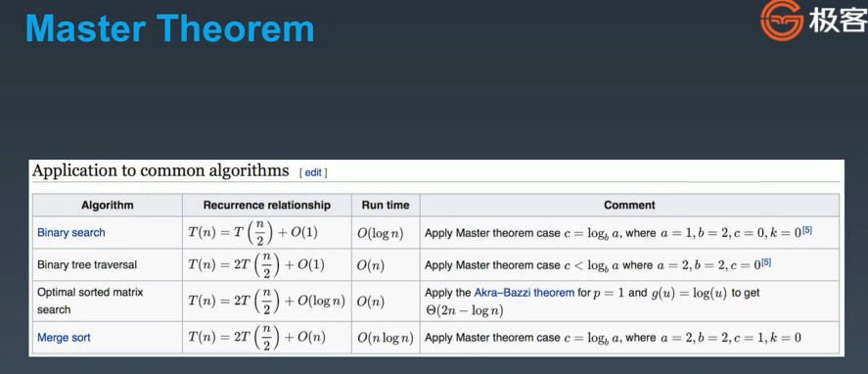The image size is (868, 374).
Task: Open footnote [5] in the Binary tree traversal comment
Action: click(x=766, y=262)
